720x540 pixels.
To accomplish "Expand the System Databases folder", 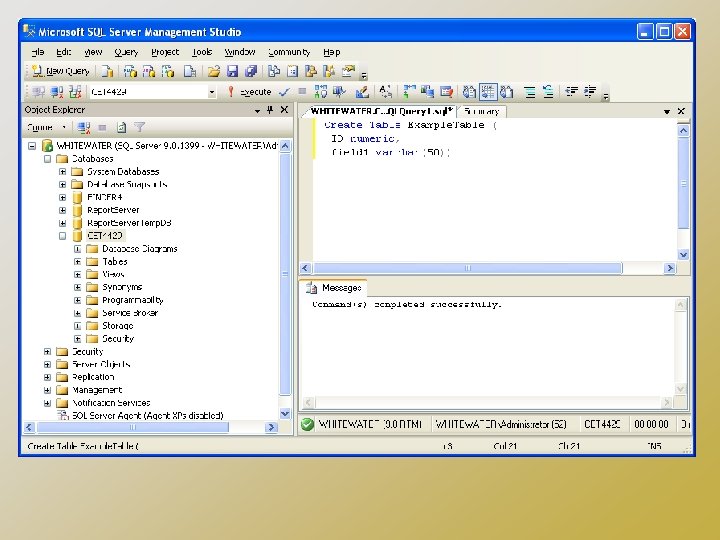I will (x=62, y=172).
